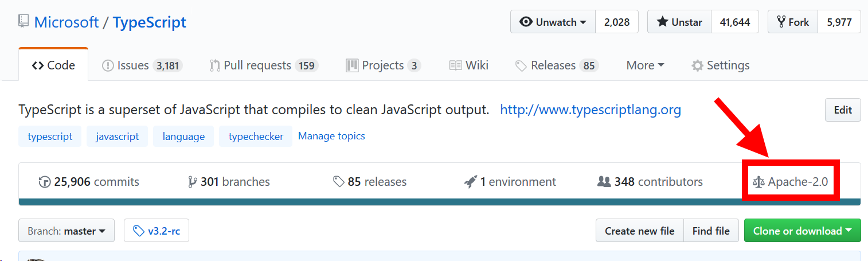Unstar the TypeScript repository
The width and height of the screenshot is (868, 261).
pos(679,22)
